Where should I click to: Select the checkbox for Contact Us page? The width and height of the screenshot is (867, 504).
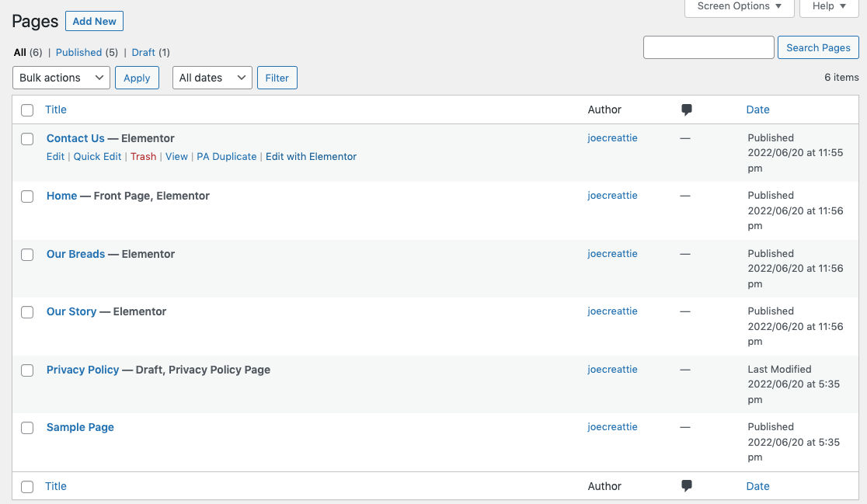[27, 139]
